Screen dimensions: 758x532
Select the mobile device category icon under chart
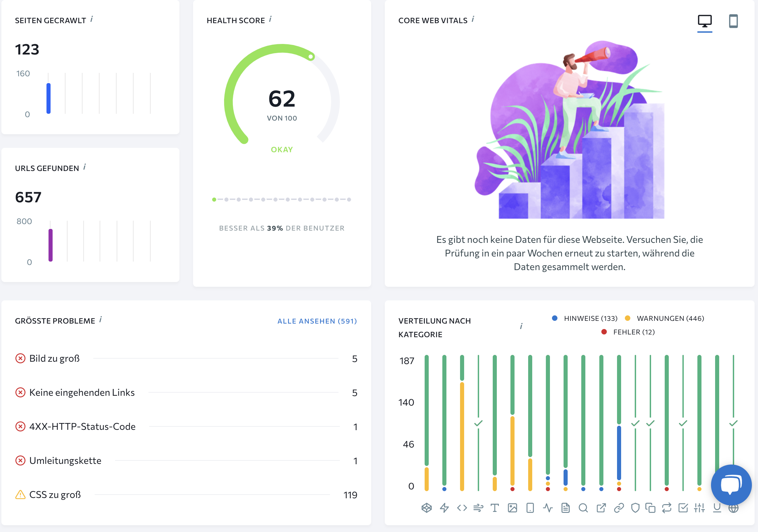point(530,508)
